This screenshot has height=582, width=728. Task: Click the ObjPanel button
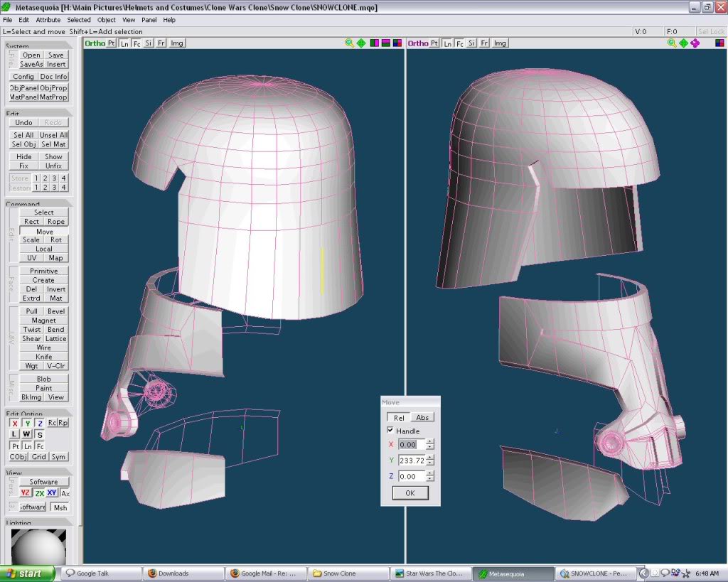pos(23,87)
